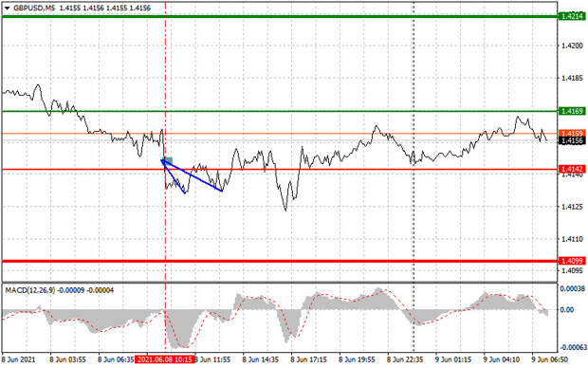Click the red 1.4099 price label
The image size is (588, 368).
pos(572,261)
